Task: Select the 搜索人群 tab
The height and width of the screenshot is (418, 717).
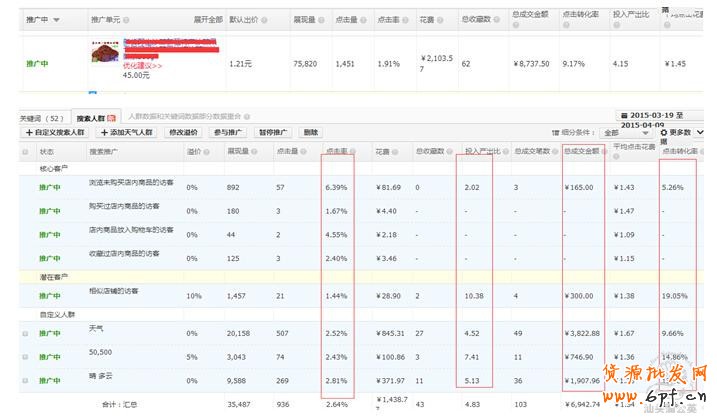Action: (x=92, y=118)
